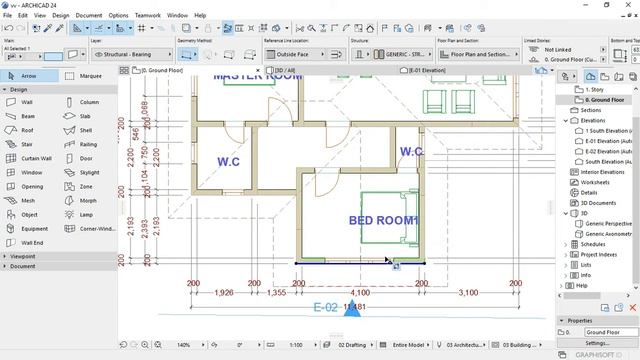Image resolution: width=640 pixels, height=360 pixels.
Task: Click the Ground Floor name input field
Action: [x=611, y=332]
